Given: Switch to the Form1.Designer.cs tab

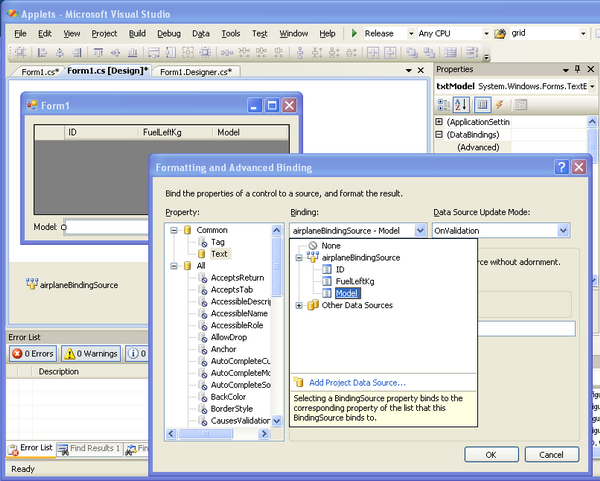Looking at the screenshot, I should pyautogui.click(x=196, y=72).
